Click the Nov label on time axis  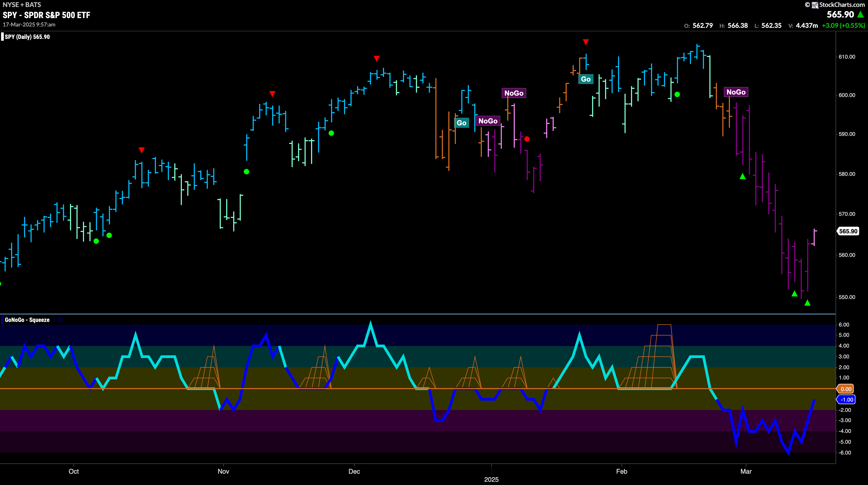[223, 471]
